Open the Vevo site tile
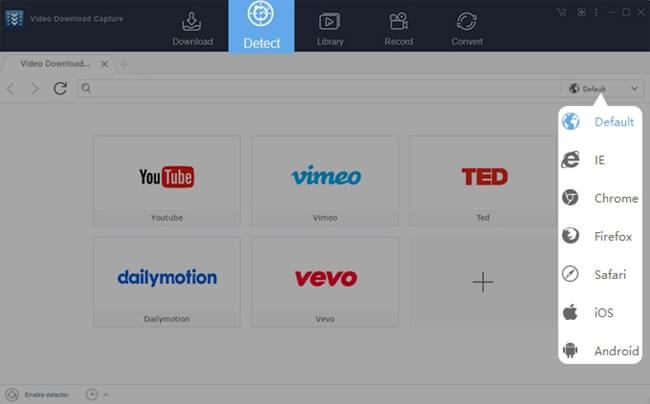 (325, 282)
